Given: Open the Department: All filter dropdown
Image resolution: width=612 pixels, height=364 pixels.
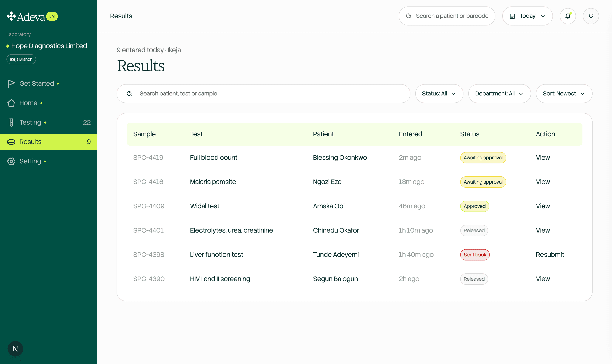Looking at the screenshot, I should [x=499, y=93].
